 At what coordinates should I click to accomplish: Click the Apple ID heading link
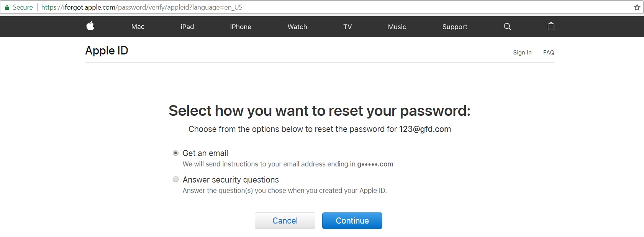tap(107, 51)
